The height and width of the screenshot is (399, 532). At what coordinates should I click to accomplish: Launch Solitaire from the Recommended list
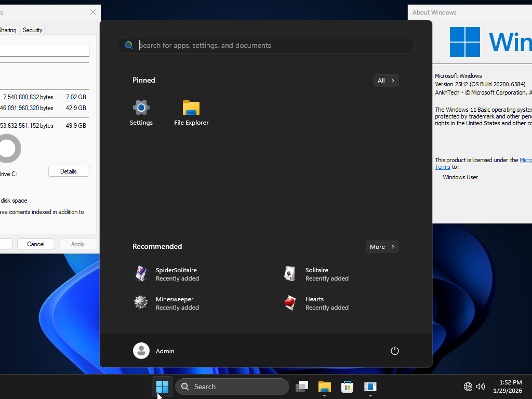pos(326,274)
